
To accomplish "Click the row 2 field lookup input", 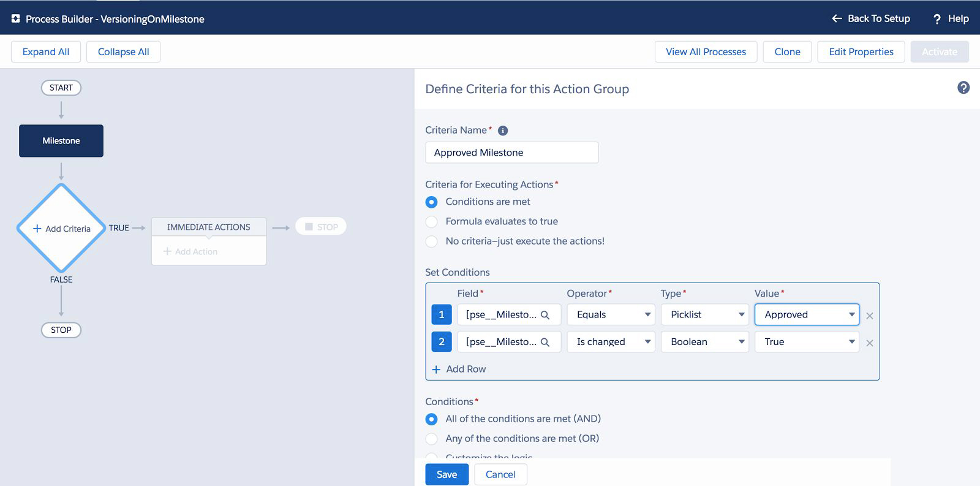I will (x=509, y=341).
